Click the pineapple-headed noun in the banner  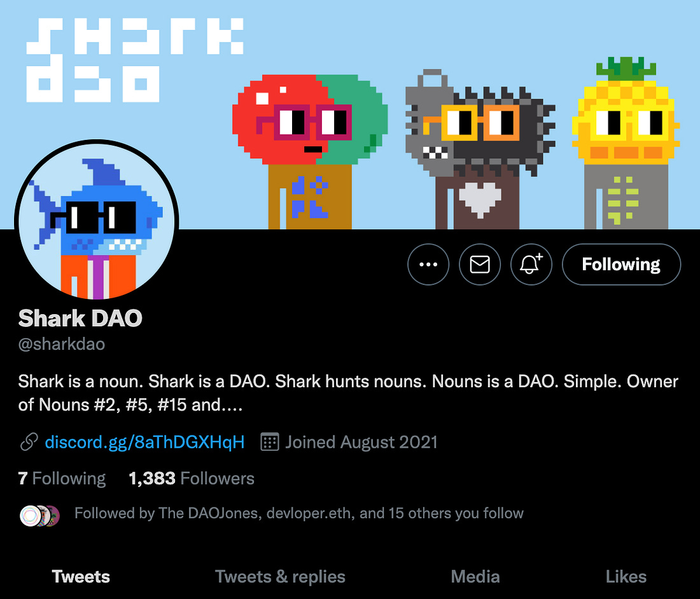point(626,142)
